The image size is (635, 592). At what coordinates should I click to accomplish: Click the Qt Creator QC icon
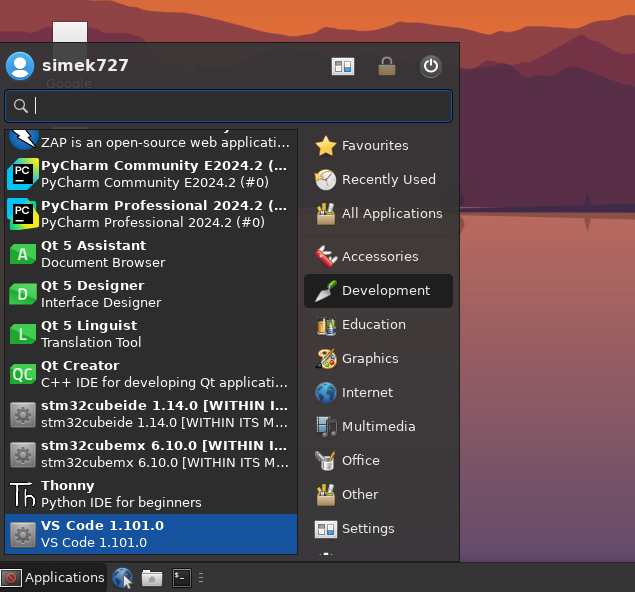click(x=23, y=374)
